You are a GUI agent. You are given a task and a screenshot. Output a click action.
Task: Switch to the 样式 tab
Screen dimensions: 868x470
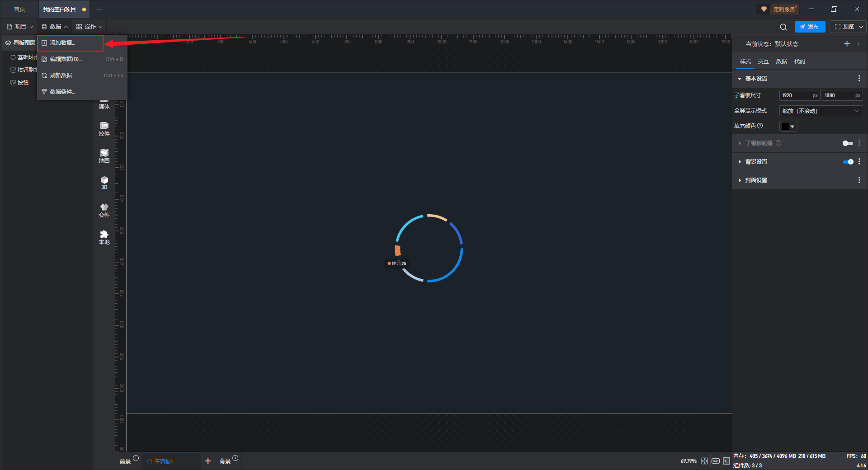click(x=745, y=61)
